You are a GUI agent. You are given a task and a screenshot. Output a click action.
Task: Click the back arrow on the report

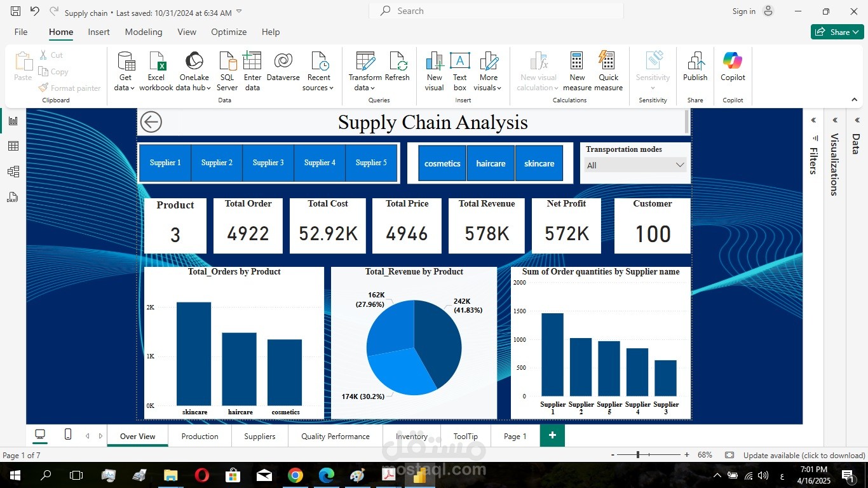pos(151,122)
